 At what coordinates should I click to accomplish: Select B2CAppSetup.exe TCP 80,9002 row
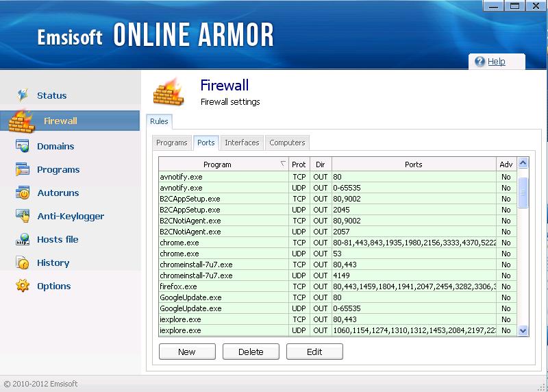[338, 199]
